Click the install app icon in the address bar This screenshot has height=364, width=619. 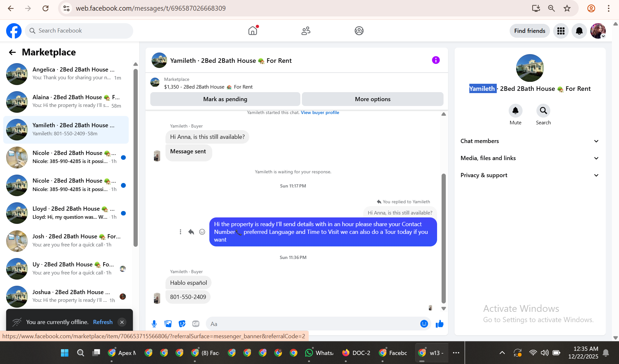536,8
